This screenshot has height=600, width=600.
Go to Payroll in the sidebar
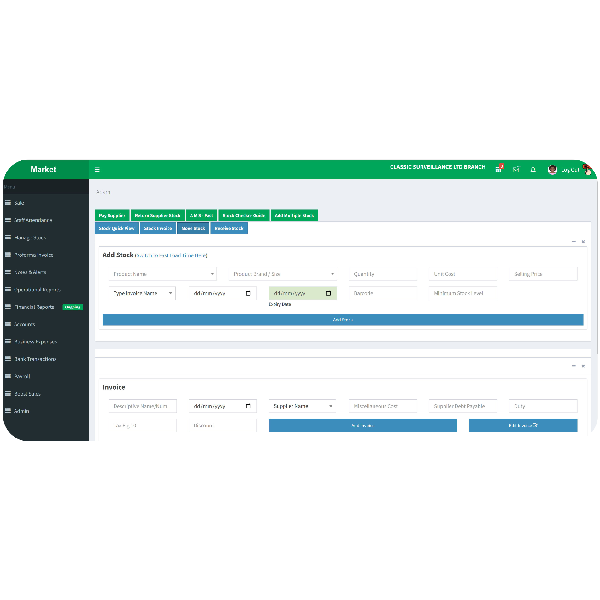pyautogui.click(x=22, y=376)
